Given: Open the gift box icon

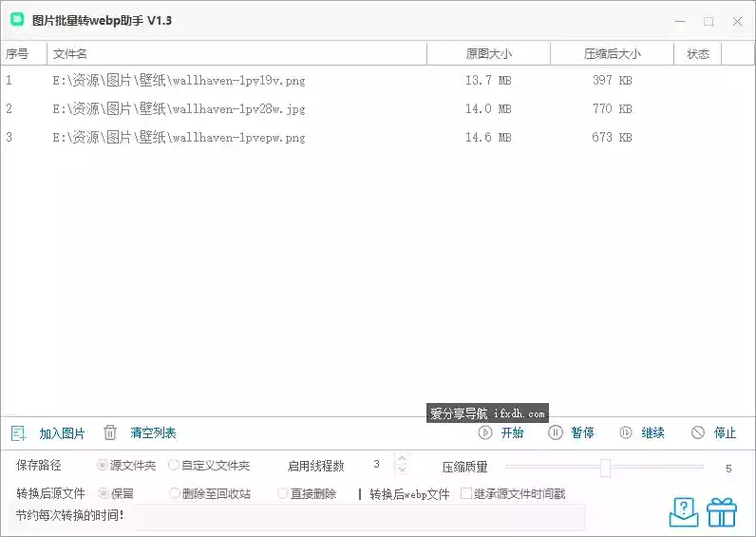Looking at the screenshot, I should point(722,512).
